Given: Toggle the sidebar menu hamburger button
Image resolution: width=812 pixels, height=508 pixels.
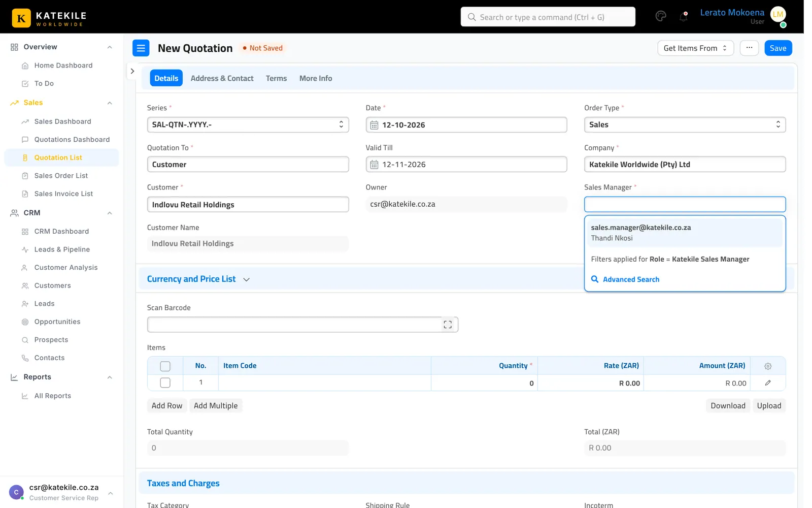Looking at the screenshot, I should click(x=141, y=48).
